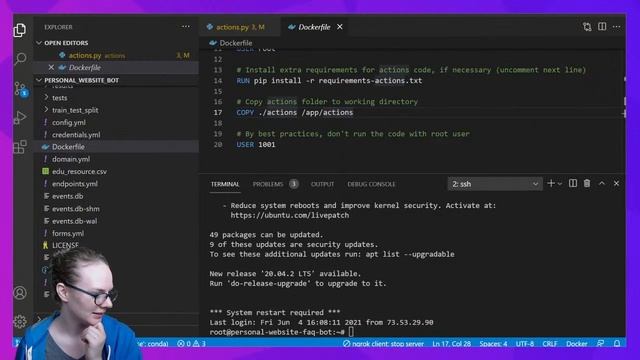
Task: Expand the tests folder
Action: click(x=60, y=98)
